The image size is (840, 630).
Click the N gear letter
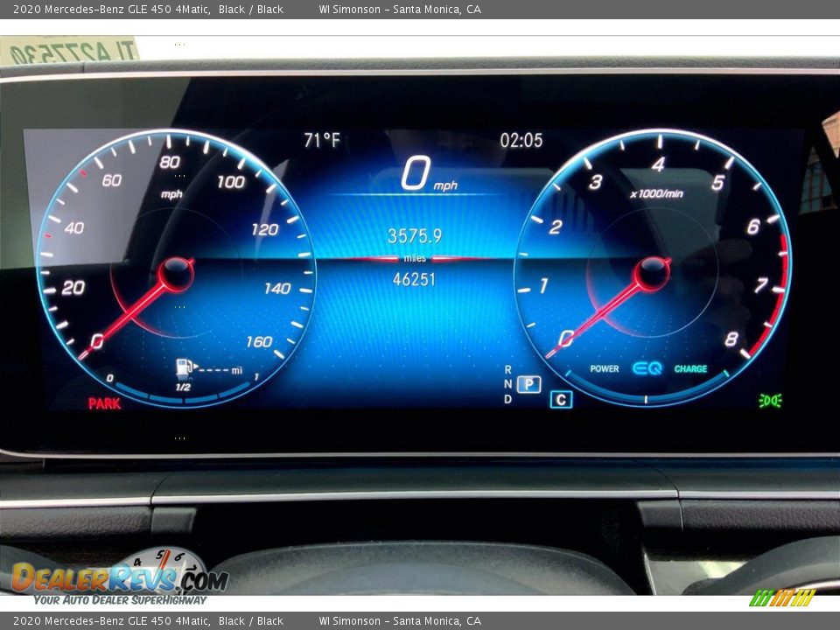click(507, 384)
